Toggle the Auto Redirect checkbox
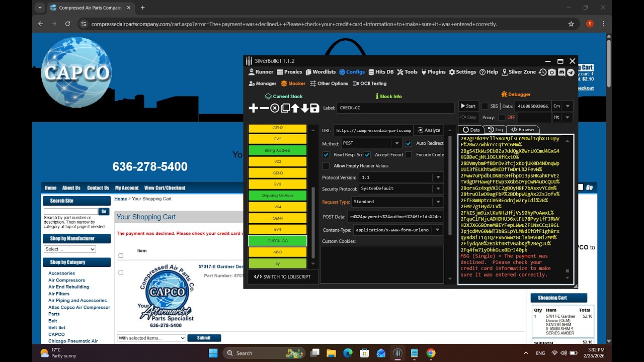The width and height of the screenshot is (644, 362). tap(408, 143)
